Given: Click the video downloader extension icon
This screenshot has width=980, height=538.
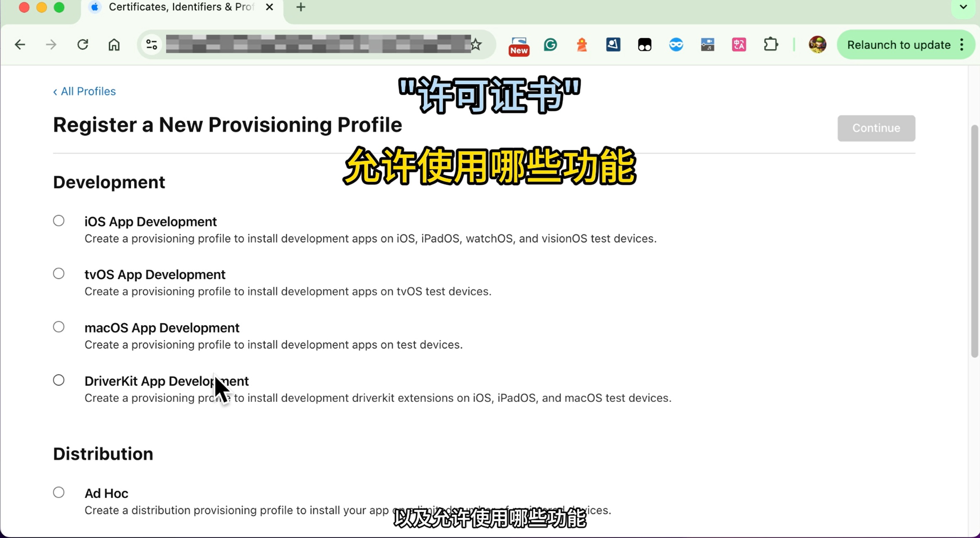Looking at the screenshot, I should coord(707,44).
